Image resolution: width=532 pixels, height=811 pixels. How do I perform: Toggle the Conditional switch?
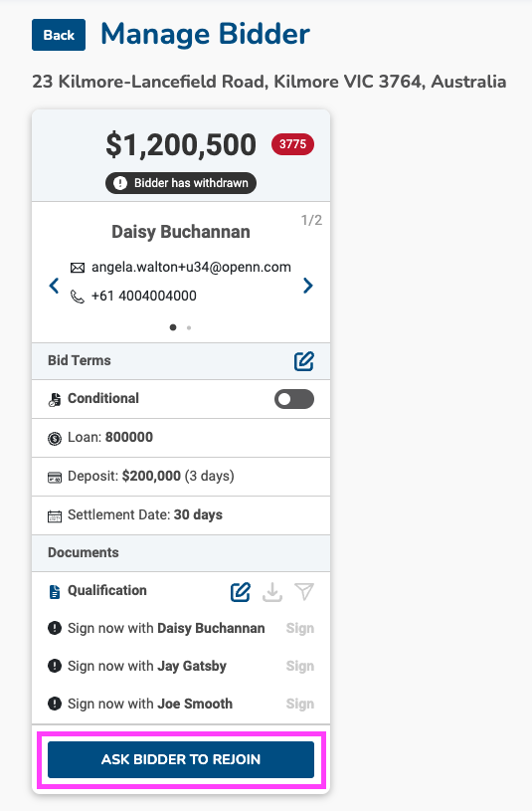(x=294, y=399)
